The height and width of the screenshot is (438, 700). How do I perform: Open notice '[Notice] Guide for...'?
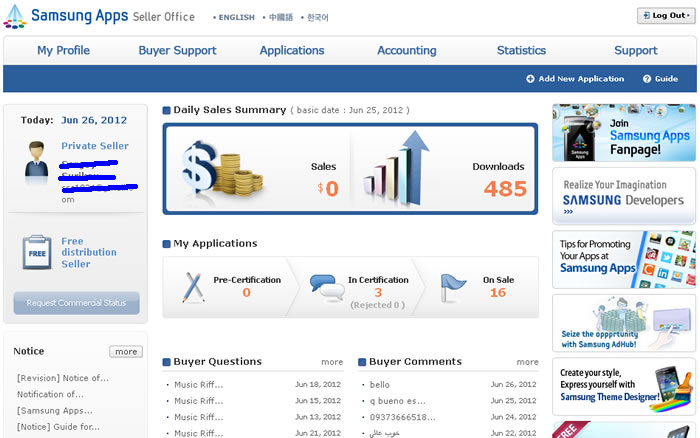click(x=58, y=427)
